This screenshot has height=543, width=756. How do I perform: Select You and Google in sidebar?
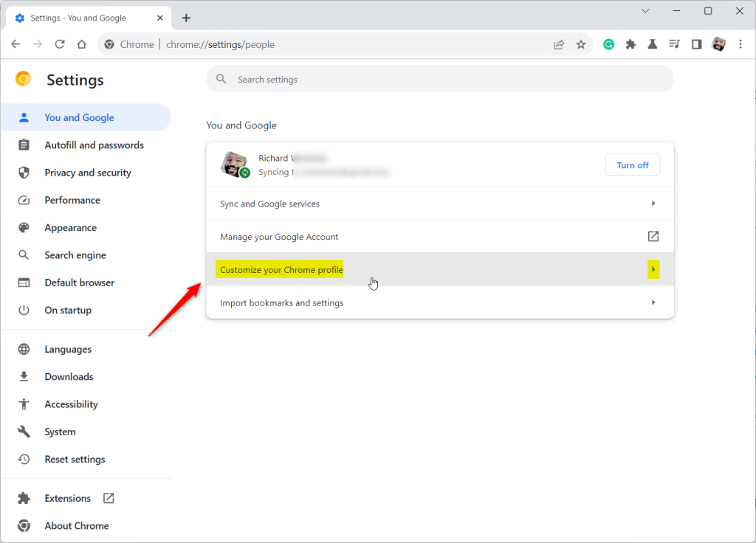coord(86,117)
